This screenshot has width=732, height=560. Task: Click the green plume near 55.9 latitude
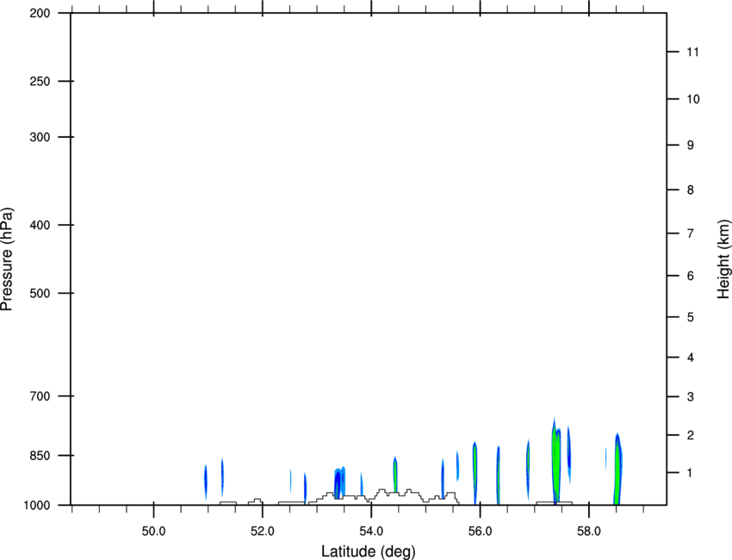pos(475,473)
